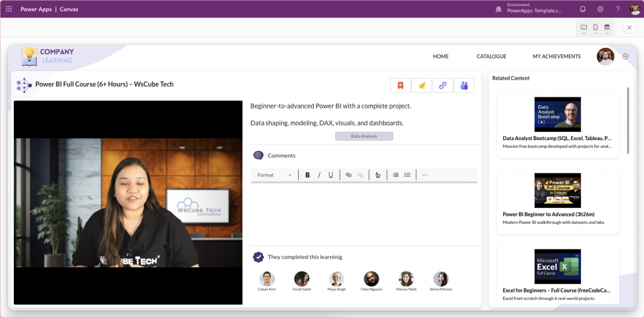The width and height of the screenshot is (644, 318).
Task: Click text 'Beginner-to-advanced Power BI with a complete project.'
Action: [331, 106]
